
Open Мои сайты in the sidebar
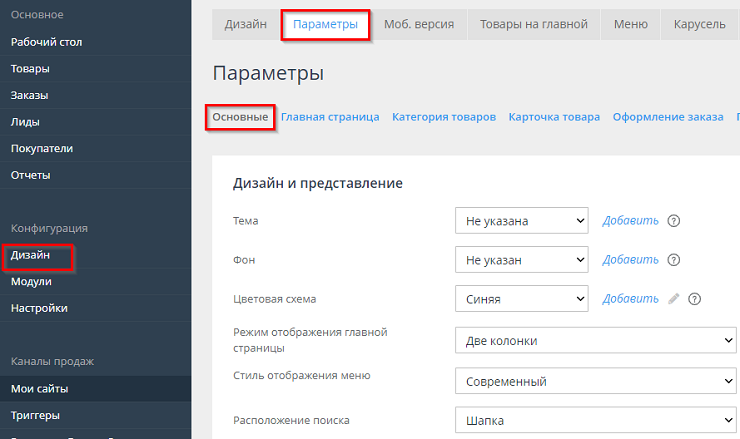[x=39, y=389]
